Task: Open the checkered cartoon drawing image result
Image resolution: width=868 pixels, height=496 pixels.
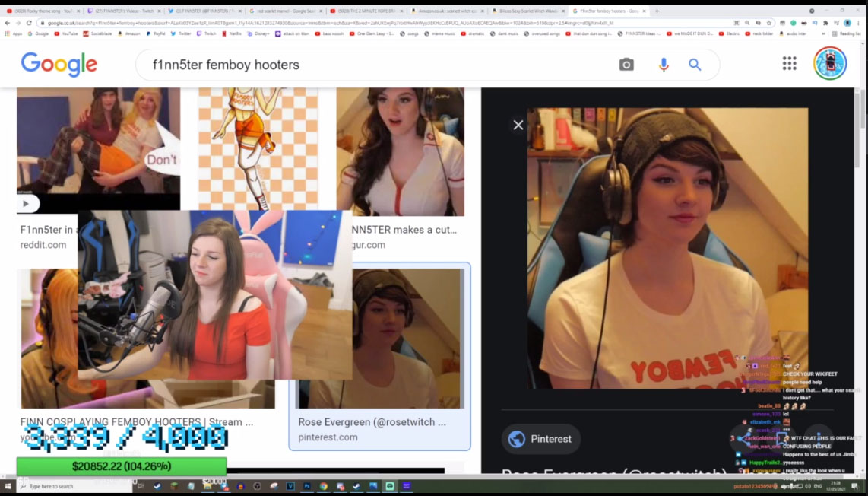Action: coord(258,148)
